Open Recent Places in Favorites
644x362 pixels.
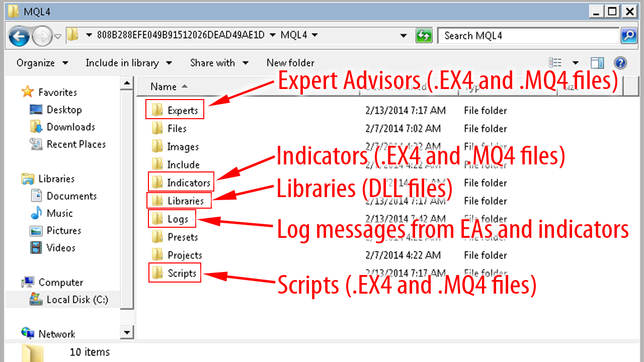tap(76, 144)
